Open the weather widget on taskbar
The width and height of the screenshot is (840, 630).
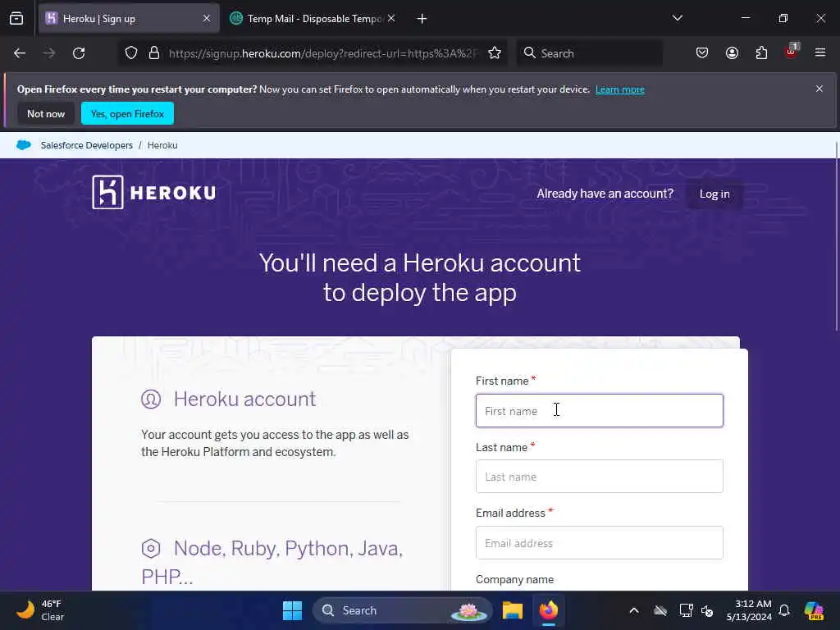(39, 610)
